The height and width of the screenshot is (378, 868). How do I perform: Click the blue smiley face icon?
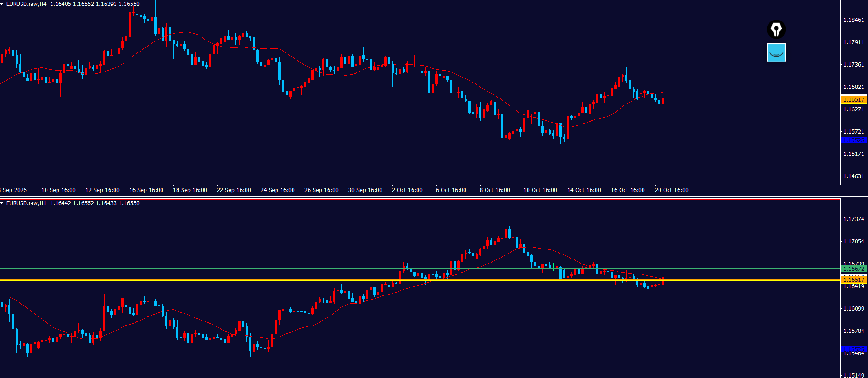pyautogui.click(x=776, y=53)
